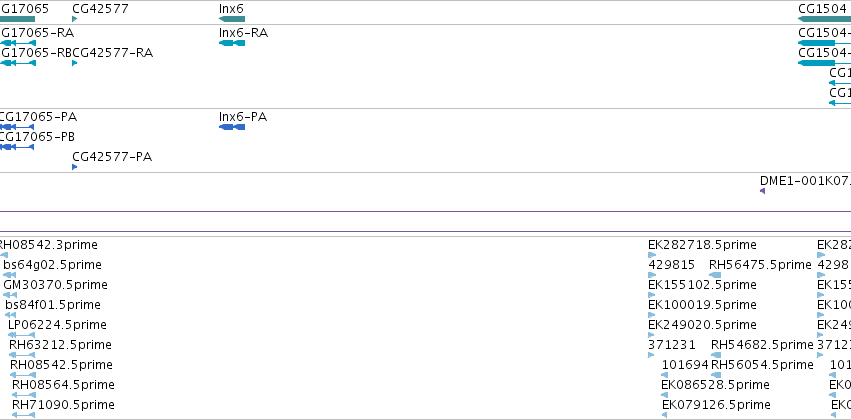Click the LP06224.5prime EST label
851x420 pixels.
coord(57,325)
